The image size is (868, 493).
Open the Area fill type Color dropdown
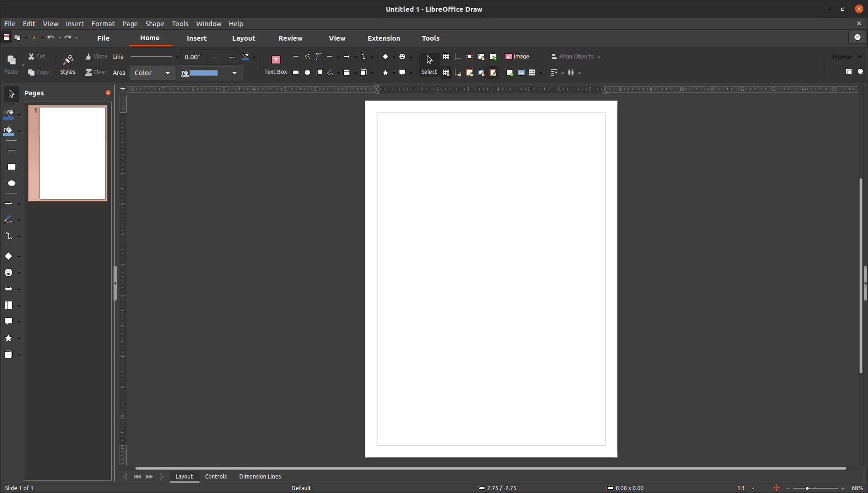[x=152, y=73]
